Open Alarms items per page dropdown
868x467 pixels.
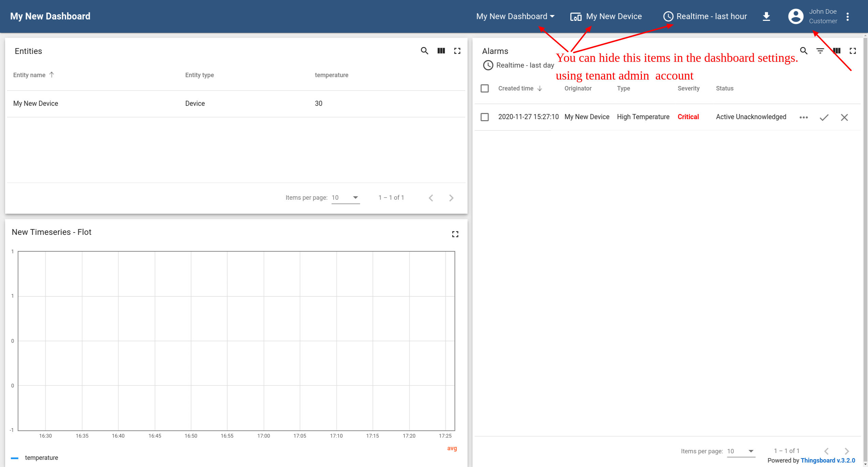[741, 451]
